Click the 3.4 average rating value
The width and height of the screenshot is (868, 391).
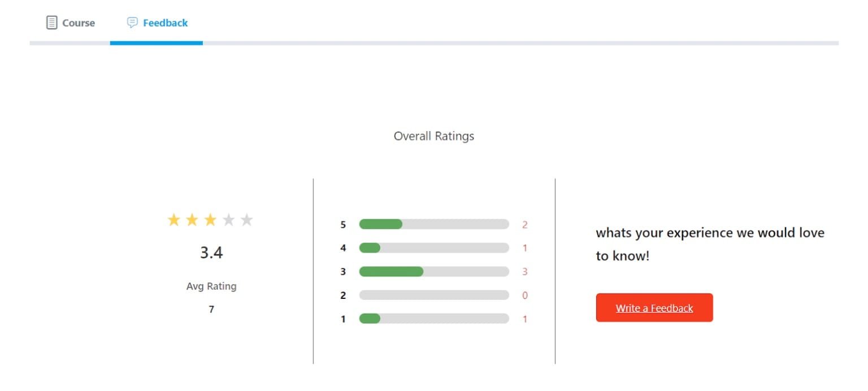211,253
